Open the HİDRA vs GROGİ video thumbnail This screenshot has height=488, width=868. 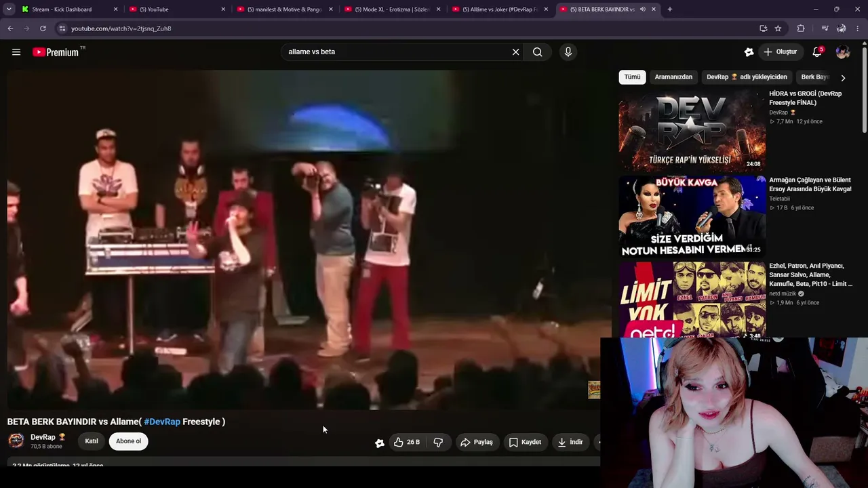[692, 130]
